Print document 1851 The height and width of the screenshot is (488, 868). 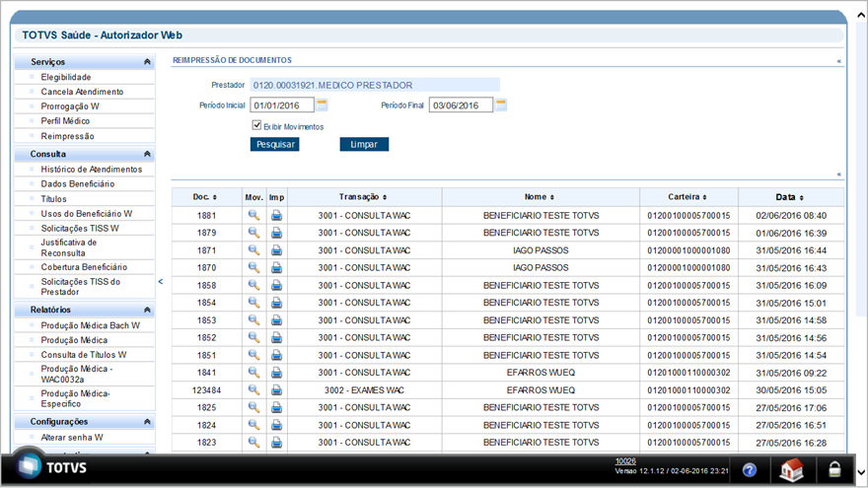(x=276, y=355)
